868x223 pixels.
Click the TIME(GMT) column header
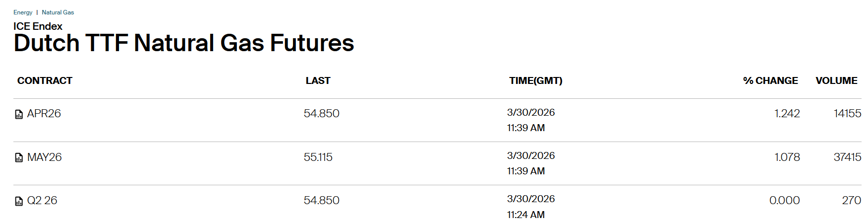[x=535, y=81]
